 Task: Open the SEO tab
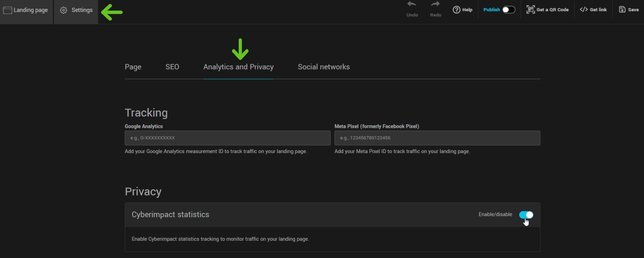(x=172, y=67)
